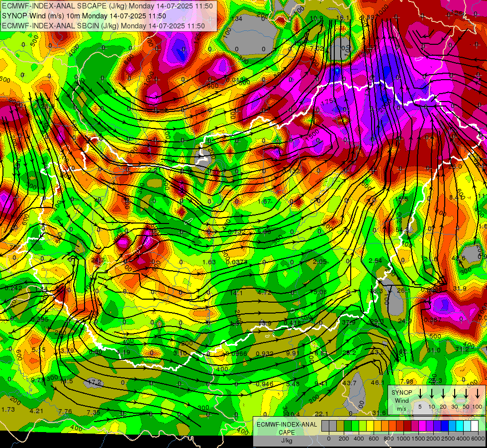Image resolution: width=487 pixels, height=448 pixels.
Task: Click the 22.1 value on the map
Action: [x=321, y=414]
